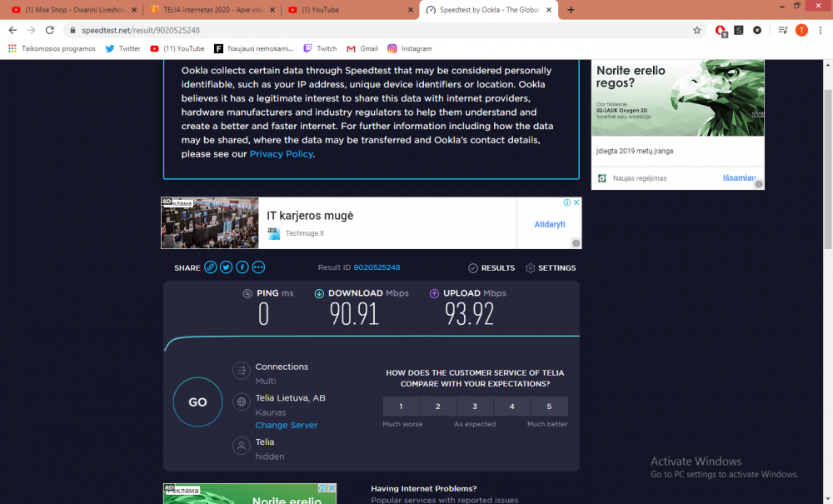Open the S extension icon
Image resolution: width=833 pixels, height=504 pixels.
click(x=738, y=30)
